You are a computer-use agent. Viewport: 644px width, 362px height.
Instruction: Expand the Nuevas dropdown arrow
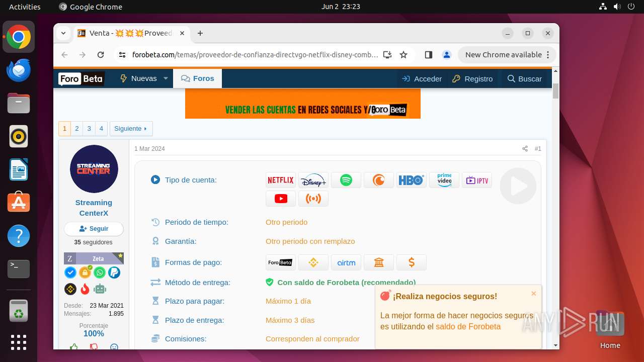pos(166,78)
